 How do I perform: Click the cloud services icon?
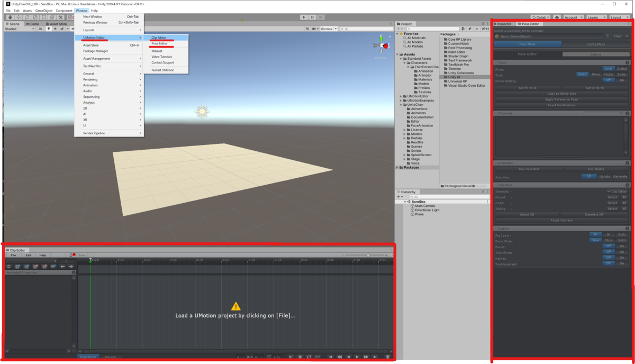[557, 17]
